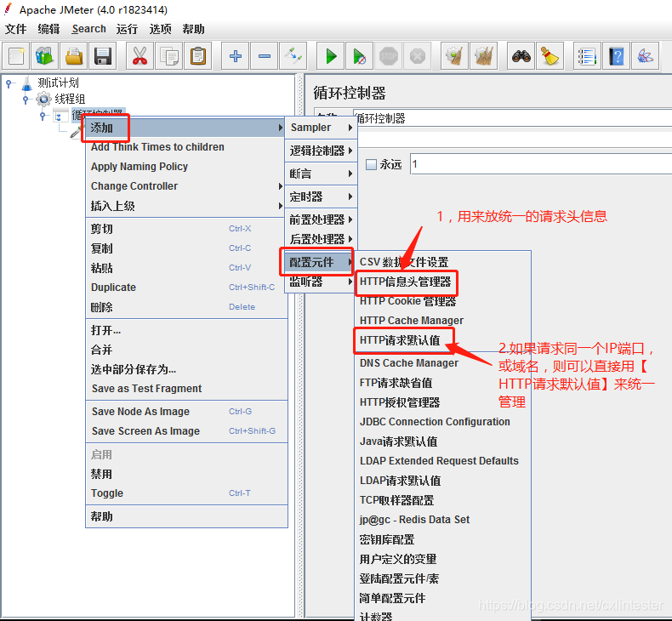The image size is (672, 621).
Task: Open the 断言 submenu
Action: click(x=321, y=174)
